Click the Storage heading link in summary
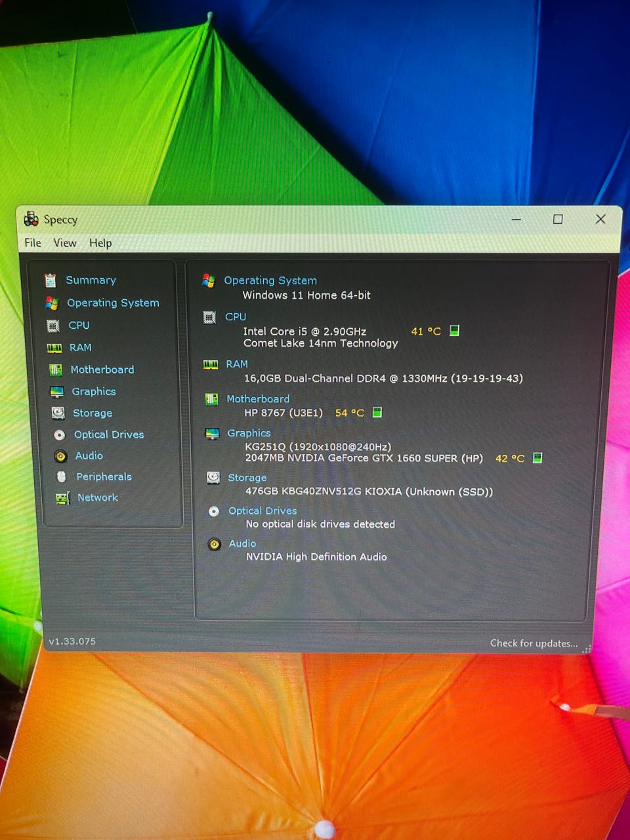The width and height of the screenshot is (630, 840). click(247, 477)
